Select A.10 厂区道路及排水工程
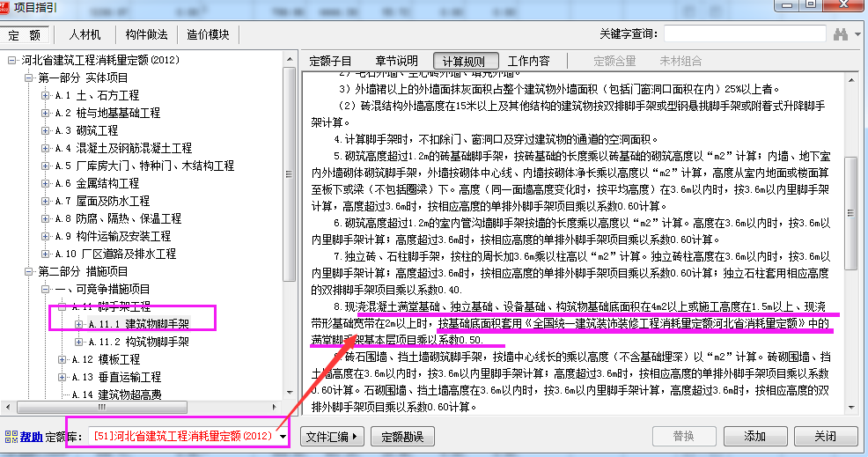 (x=115, y=254)
